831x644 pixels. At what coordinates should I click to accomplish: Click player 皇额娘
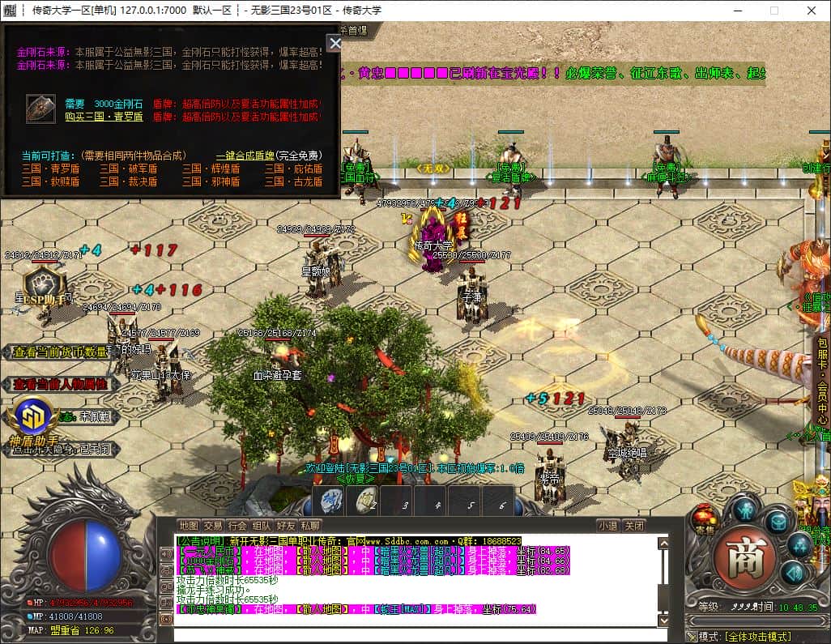point(321,268)
